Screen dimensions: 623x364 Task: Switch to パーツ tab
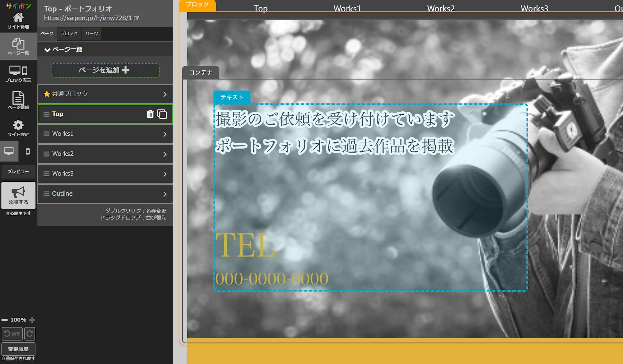91,34
